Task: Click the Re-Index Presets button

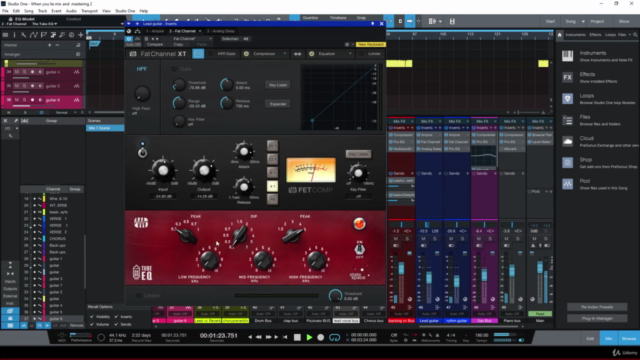Action: tap(597, 307)
